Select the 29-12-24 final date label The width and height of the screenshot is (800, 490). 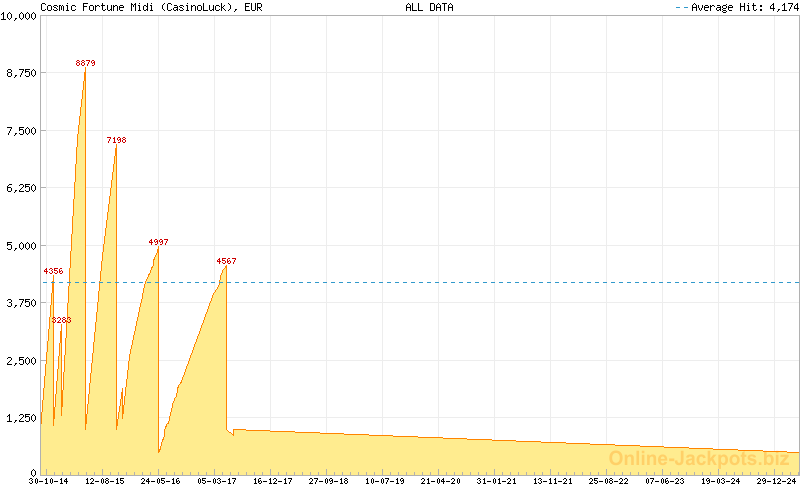click(776, 481)
